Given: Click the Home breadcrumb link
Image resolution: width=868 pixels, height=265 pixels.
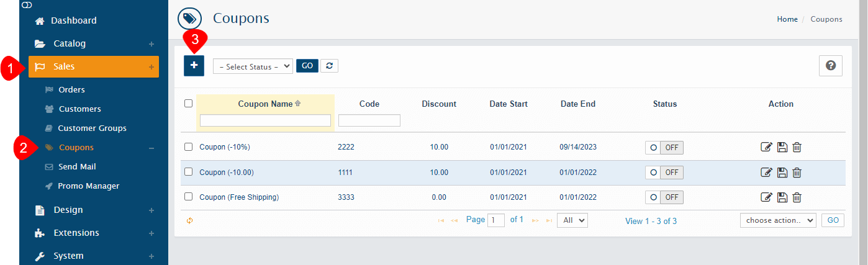Looking at the screenshot, I should [787, 19].
